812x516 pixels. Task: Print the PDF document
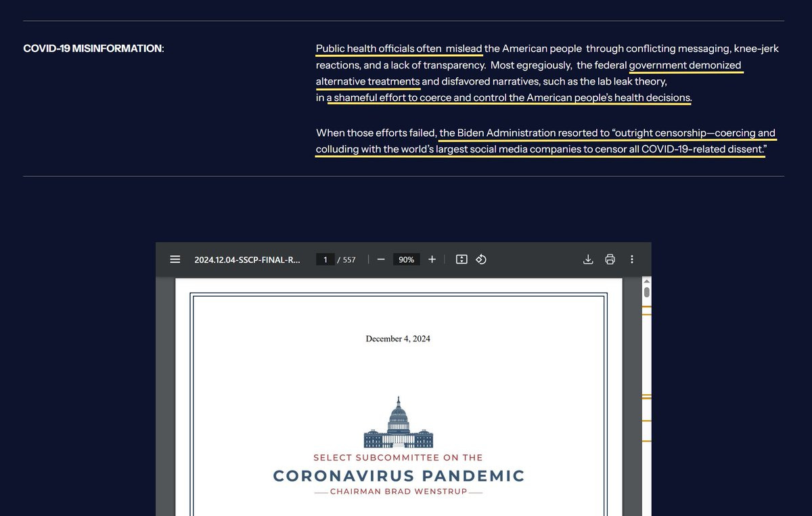[610, 259]
